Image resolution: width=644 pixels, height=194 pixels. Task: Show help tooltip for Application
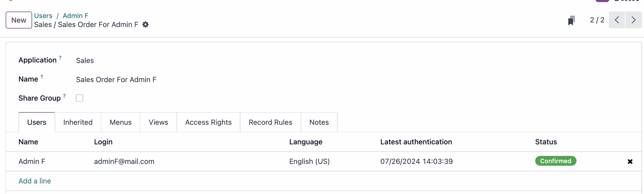60,58
